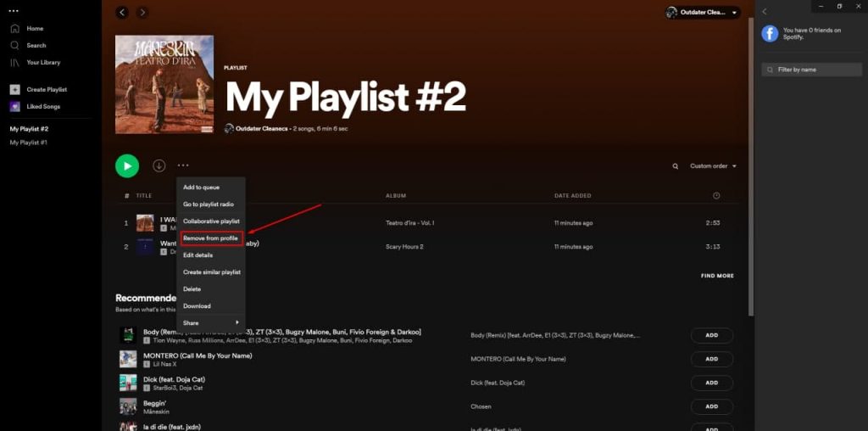Add Beggin' to playlist

click(x=712, y=406)
